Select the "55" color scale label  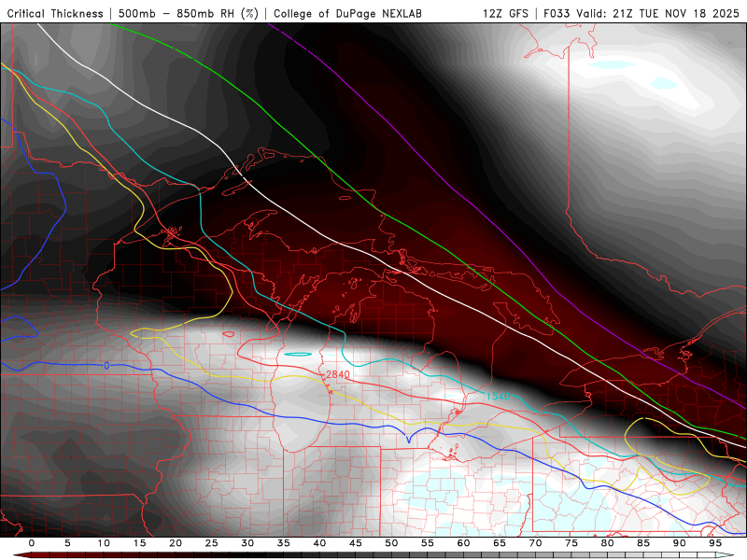428,543
